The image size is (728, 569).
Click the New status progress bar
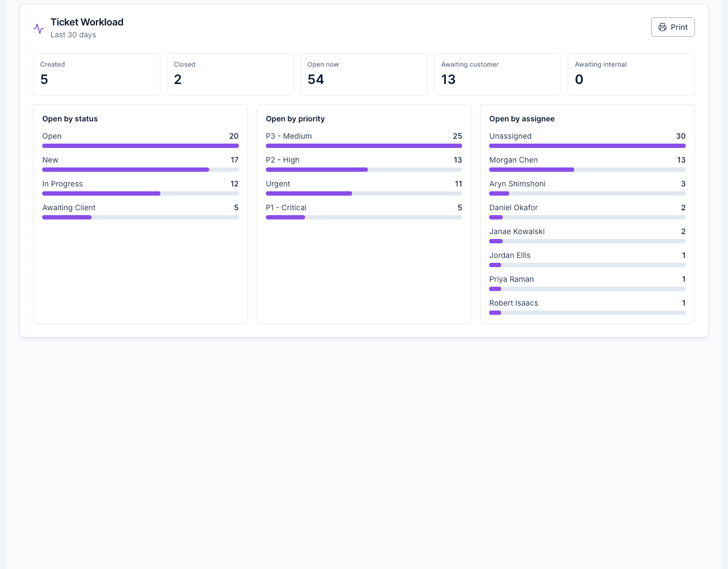click(140, 170)
